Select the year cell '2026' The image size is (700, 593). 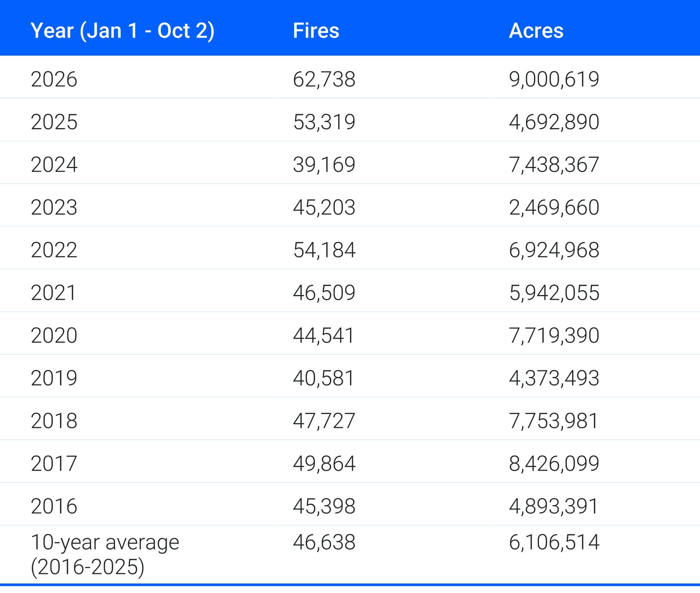point(54,79)
